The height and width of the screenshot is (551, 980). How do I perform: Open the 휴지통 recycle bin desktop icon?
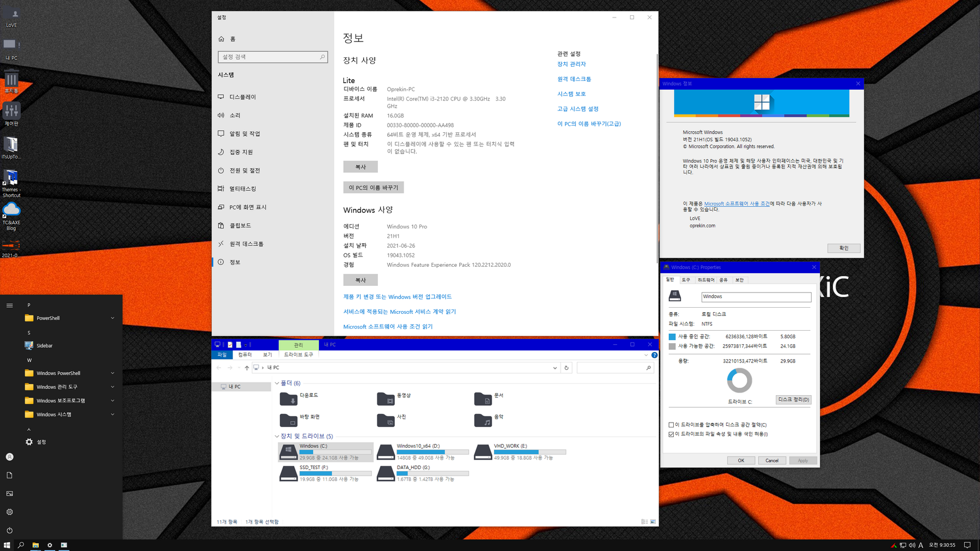coord(11,81)
